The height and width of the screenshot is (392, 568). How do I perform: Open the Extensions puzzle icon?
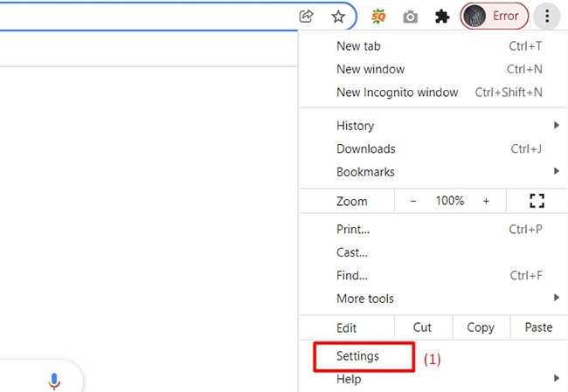click(442, 16)
